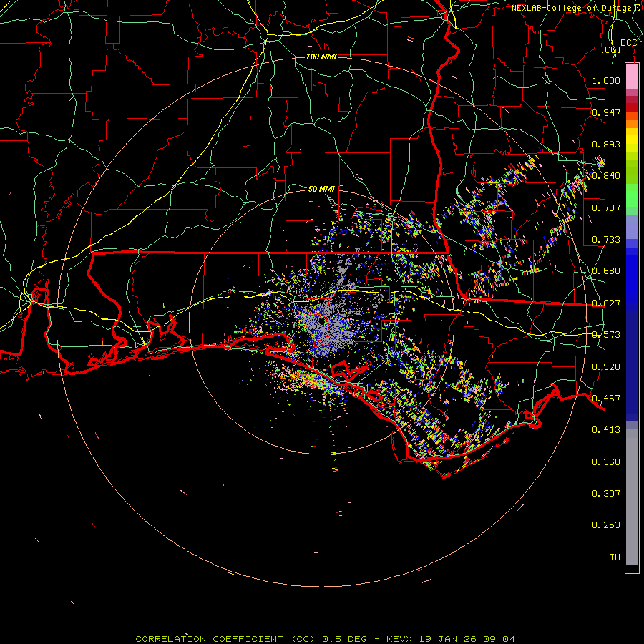Click the 'DCC' legend heading
The image size is (644, 644).
point(628,43)
